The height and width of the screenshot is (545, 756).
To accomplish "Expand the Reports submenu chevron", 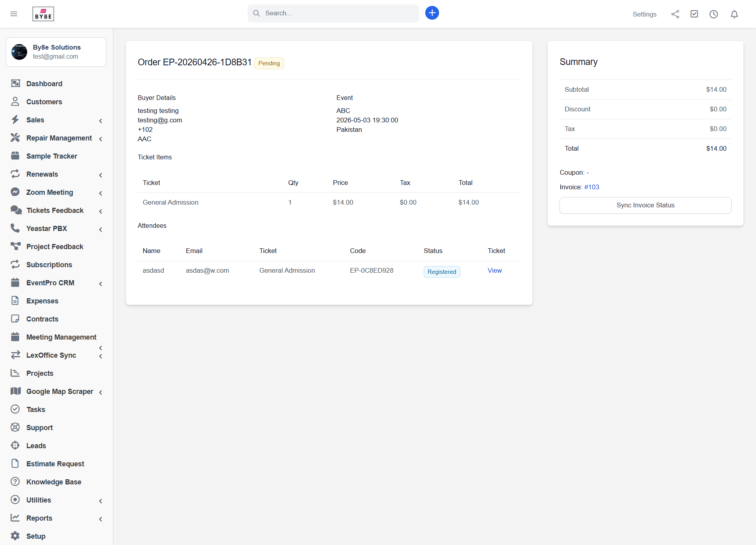I will pyautogui.click(x=100, y=519).
